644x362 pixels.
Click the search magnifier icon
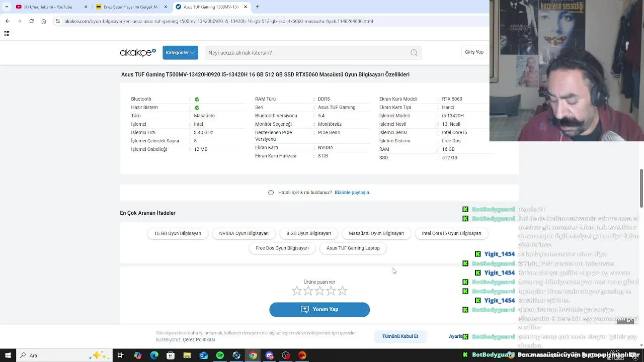(x=414, y=53)
